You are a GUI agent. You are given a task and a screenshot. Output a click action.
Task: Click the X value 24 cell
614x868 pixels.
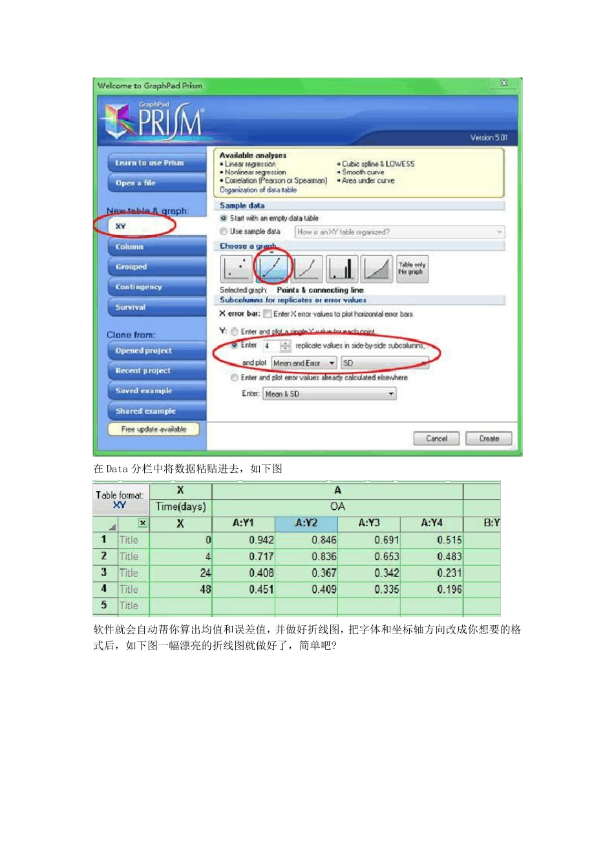[181, 573]
